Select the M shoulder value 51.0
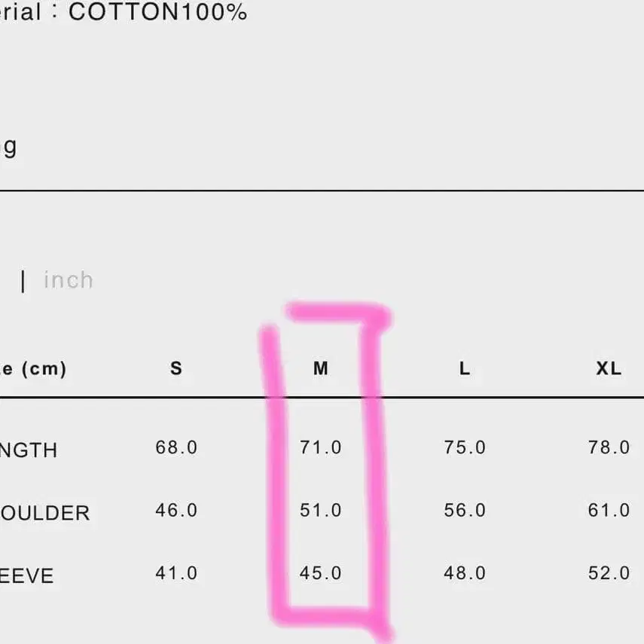Screen dimensions: 644x644 [321, 511]
